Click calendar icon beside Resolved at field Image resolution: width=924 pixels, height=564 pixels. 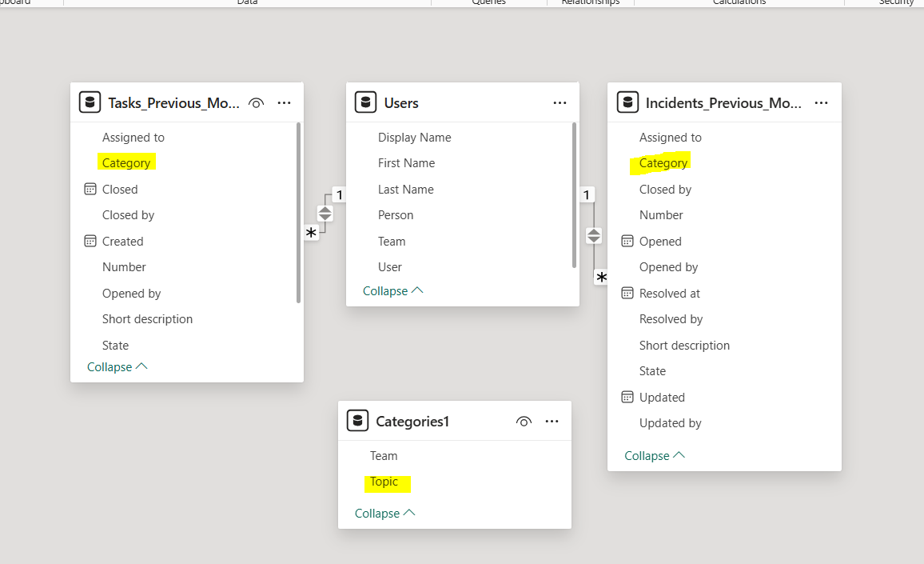point(627,293)
